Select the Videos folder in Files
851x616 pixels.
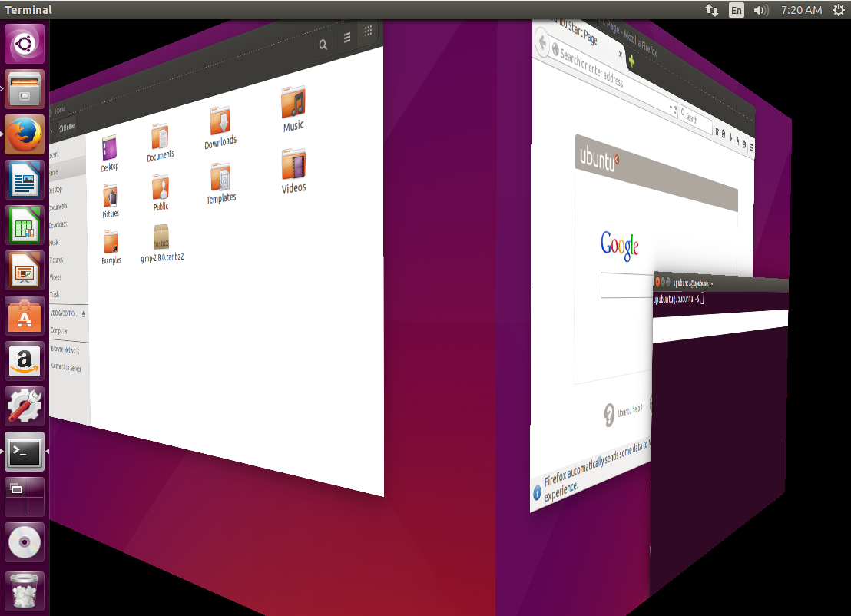click(293, 171)
